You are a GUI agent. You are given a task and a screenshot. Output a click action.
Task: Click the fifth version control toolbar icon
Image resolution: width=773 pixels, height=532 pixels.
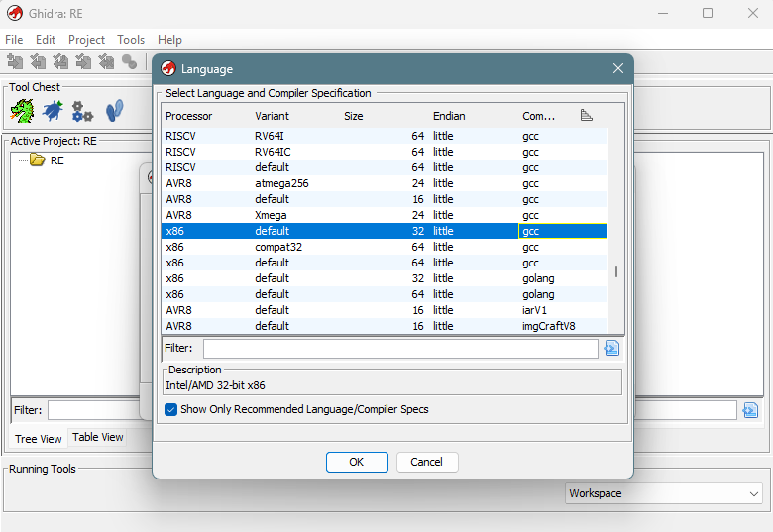pos(106,61)
